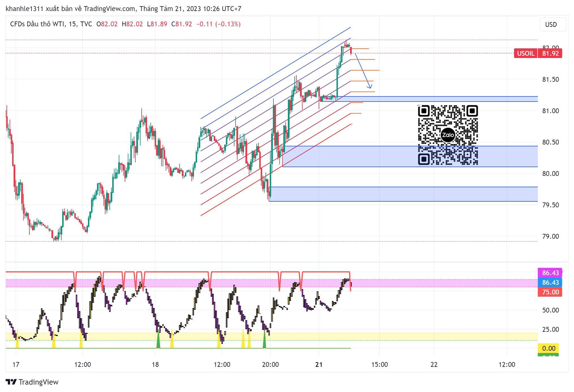
Task: Click the 50.00 oscillator axis label
Action: [550, 310]
